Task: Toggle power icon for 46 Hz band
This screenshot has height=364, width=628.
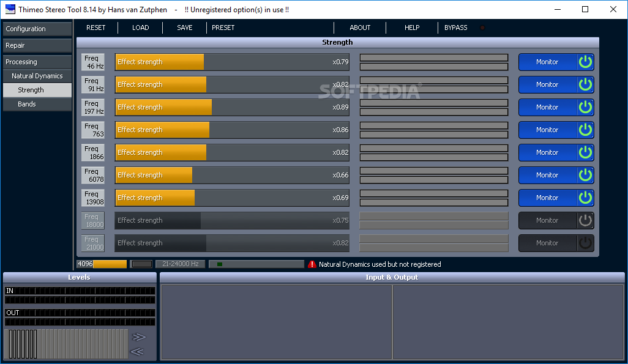Action: (x=586, y=62)
